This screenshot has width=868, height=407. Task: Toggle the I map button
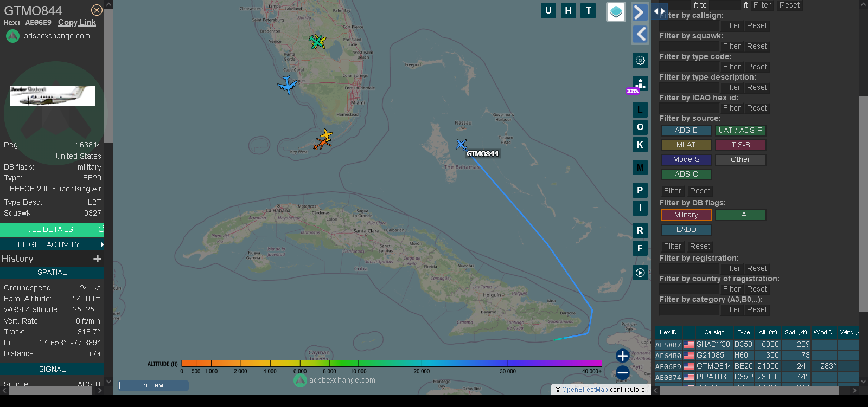pos(640,208)
